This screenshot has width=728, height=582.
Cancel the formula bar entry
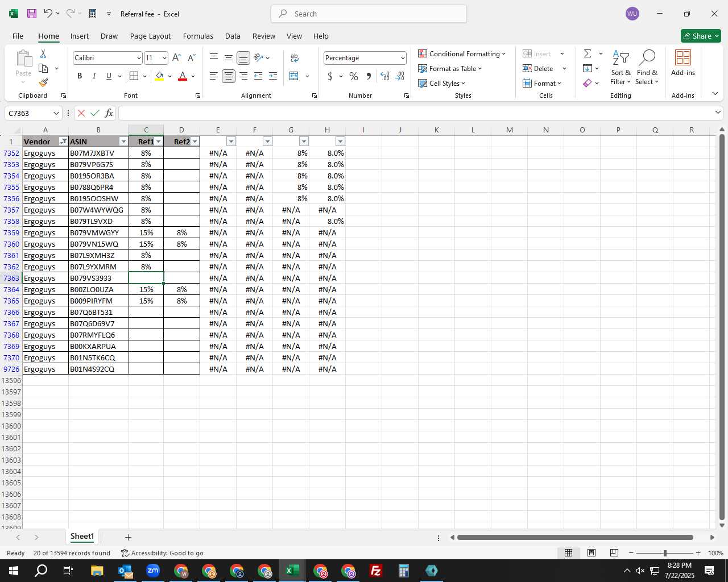pyautogui.click(x=81, y=113)
